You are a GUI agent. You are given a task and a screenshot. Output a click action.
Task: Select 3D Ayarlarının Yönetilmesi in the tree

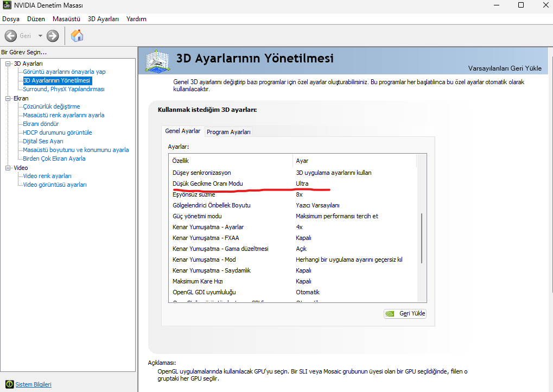(x=57, y=80)
